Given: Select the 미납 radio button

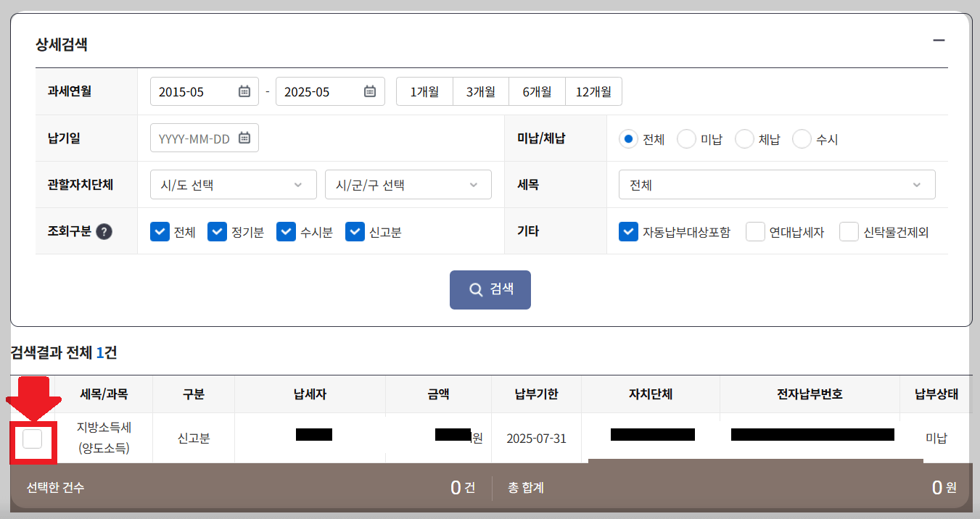Looking at the screenshot, I should [x=685, y=138].
